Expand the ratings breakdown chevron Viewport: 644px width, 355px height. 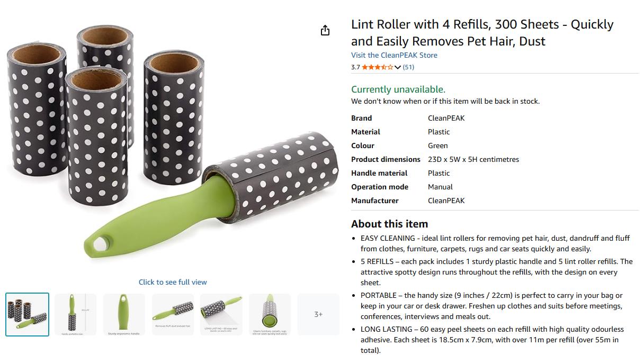tap(398, 67)
